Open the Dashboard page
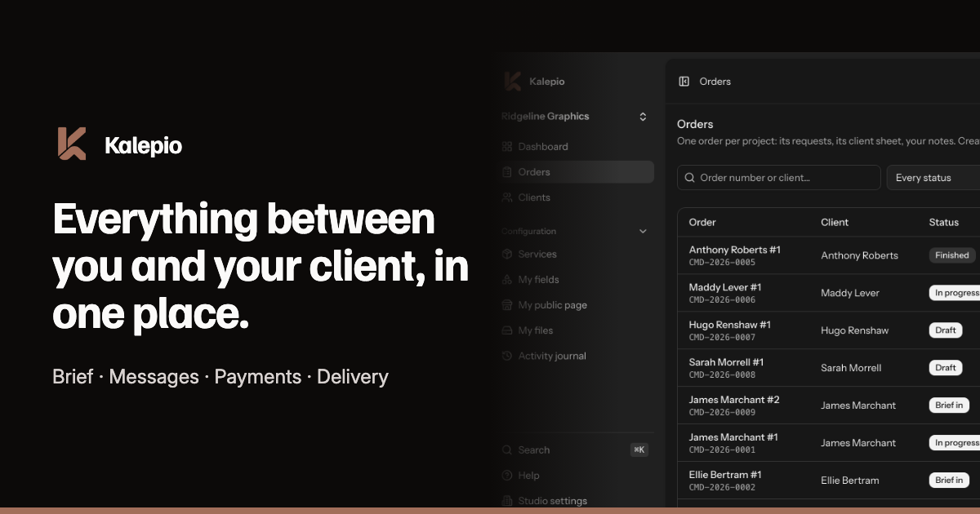The image size is (980, 514). pos(575,147)
